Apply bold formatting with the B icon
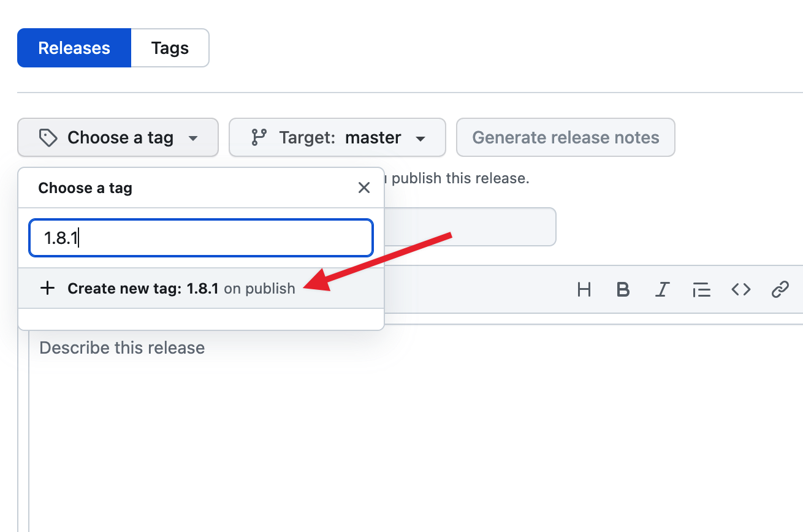Screen dimensions: 803x532 coord(623,289)
